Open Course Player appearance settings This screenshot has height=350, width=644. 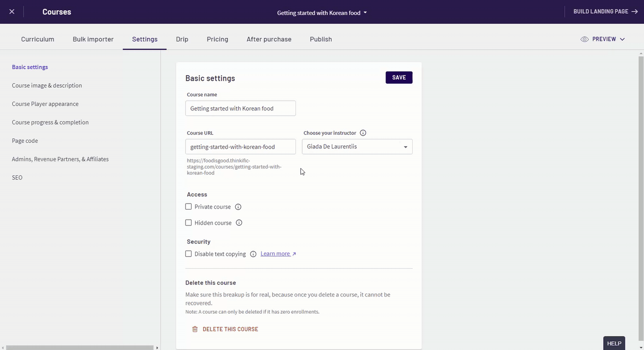click(45, 104)
